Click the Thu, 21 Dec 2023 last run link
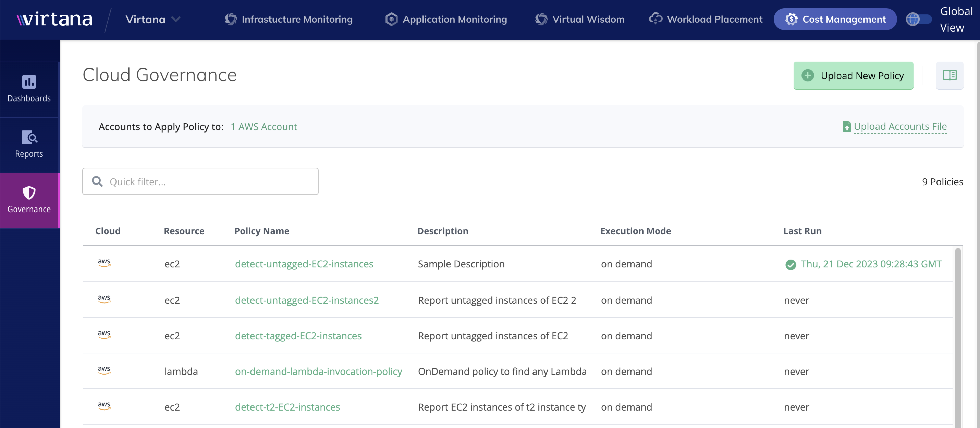The width and height of the screenshot is (980, 428). (871, 264)
